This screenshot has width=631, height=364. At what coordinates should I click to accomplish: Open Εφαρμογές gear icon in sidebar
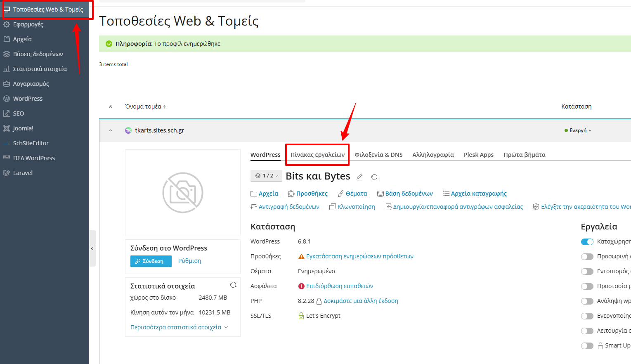click(x=7, y=24)
